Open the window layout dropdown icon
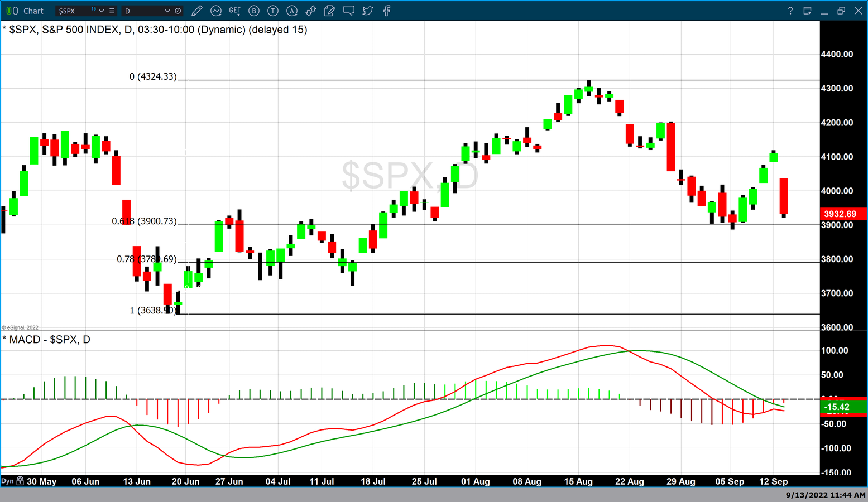 807,11
